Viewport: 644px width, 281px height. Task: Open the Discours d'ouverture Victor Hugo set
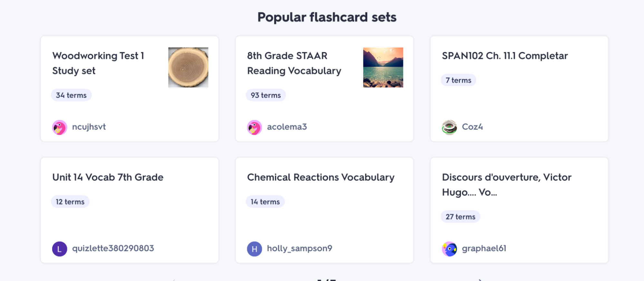[506, 185]
